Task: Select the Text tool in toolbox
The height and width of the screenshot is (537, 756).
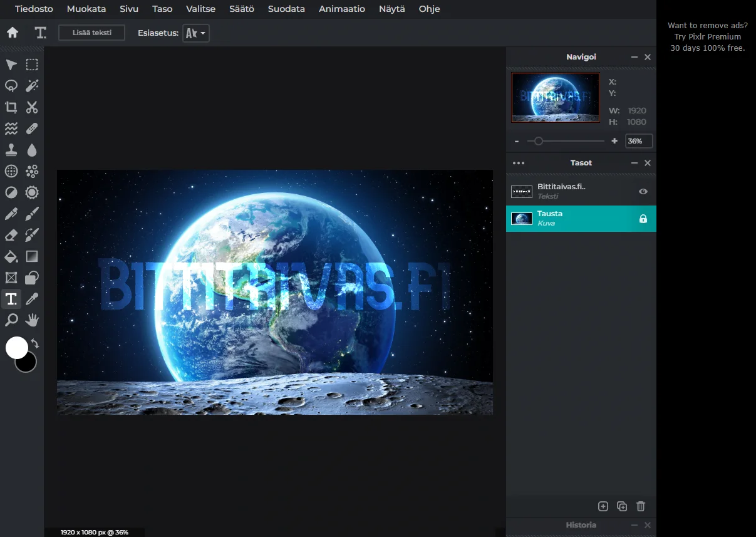Action: click(11, 299)
